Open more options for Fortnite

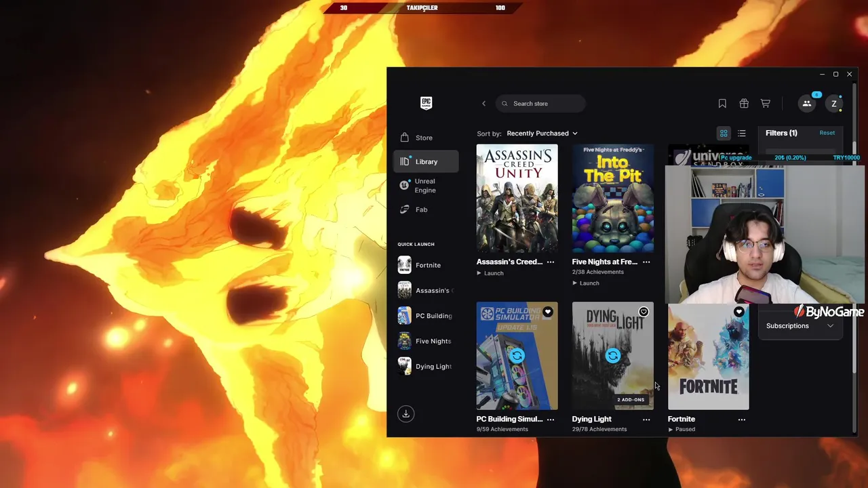click(x=742, y=420)
